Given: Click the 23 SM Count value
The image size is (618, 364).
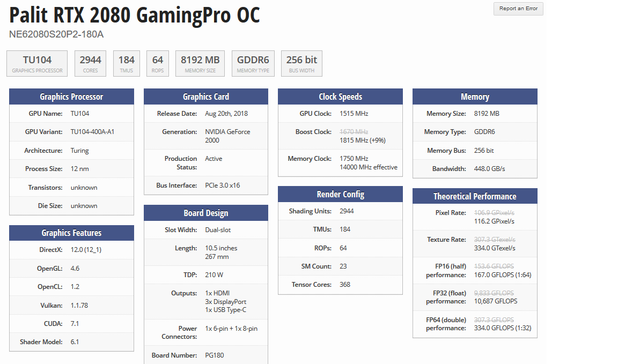Looking at the screenshot, I should pos(343,266).
